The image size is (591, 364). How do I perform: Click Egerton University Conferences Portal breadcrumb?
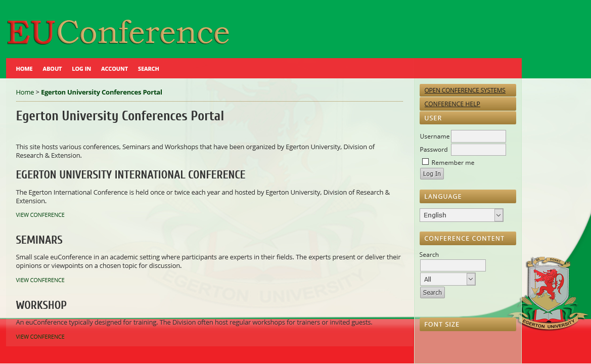102,92
